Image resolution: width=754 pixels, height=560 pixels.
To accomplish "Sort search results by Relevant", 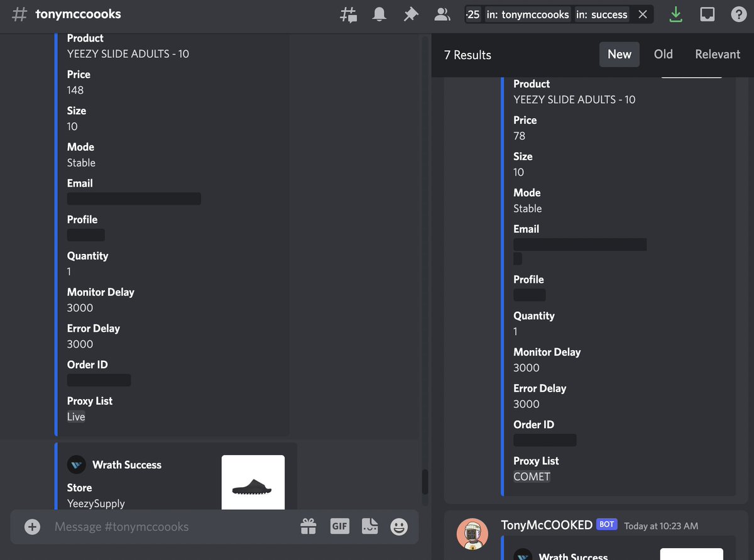I will tap(718, 55).
